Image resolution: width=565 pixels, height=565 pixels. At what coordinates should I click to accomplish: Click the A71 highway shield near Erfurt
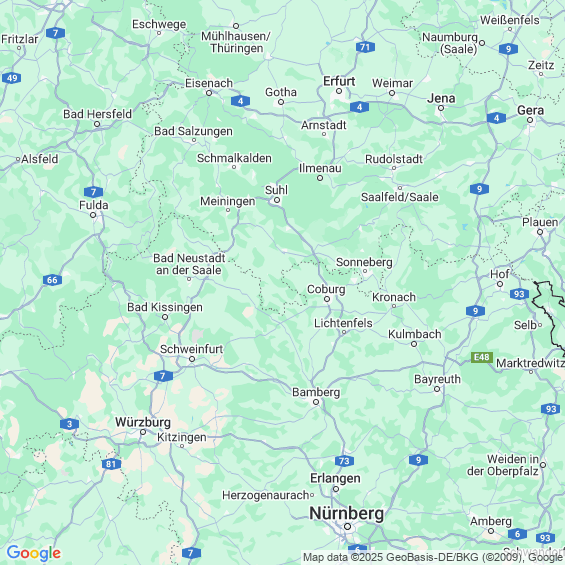tap(365, 47)
